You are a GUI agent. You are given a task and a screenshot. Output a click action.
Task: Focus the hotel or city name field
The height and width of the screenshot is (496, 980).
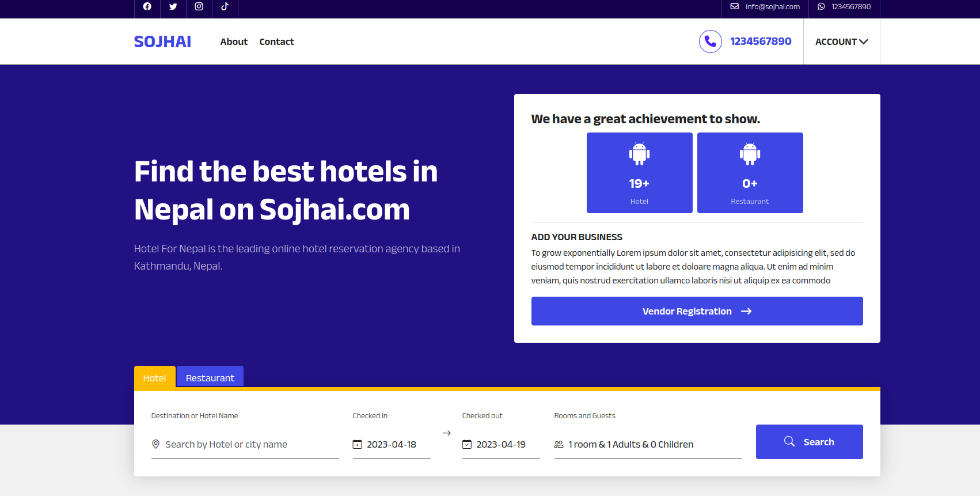[x=250, y=444]
